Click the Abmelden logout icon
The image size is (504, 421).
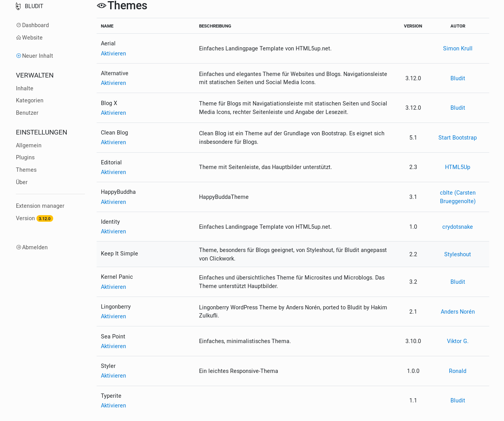(x=19, y=247)
